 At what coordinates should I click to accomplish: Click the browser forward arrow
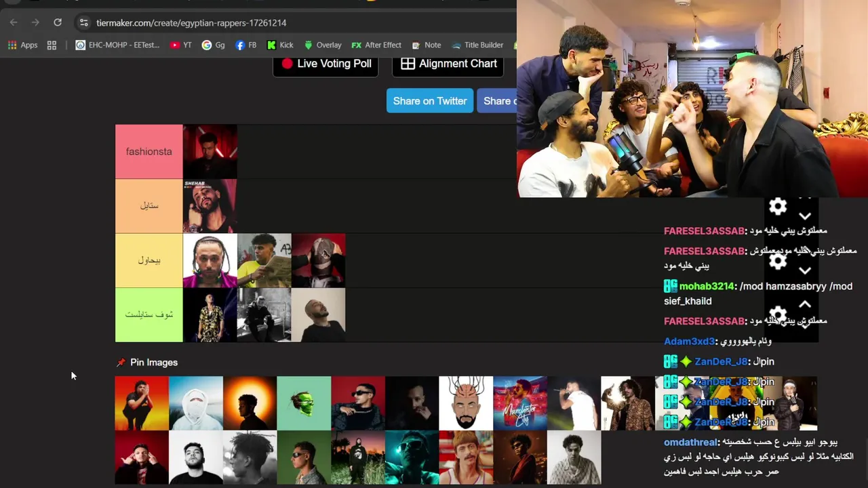coord(35,22)
